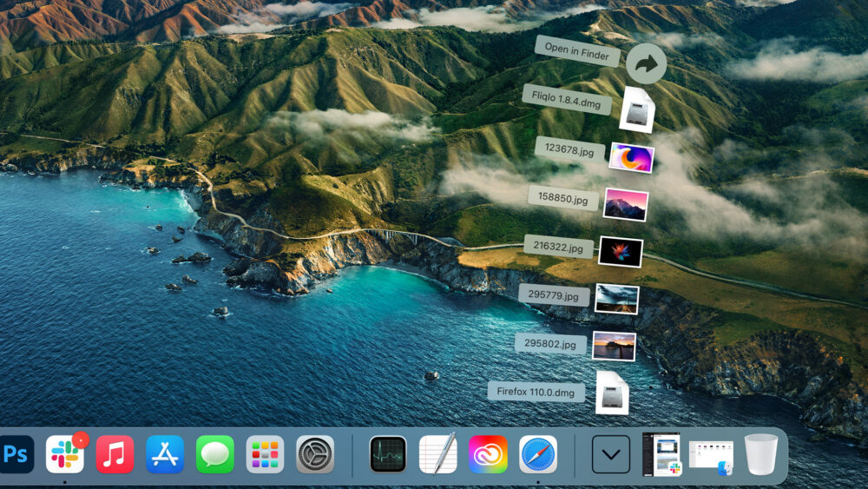
Task: Open Photoshop from the Dock
Action: (16, 454)
